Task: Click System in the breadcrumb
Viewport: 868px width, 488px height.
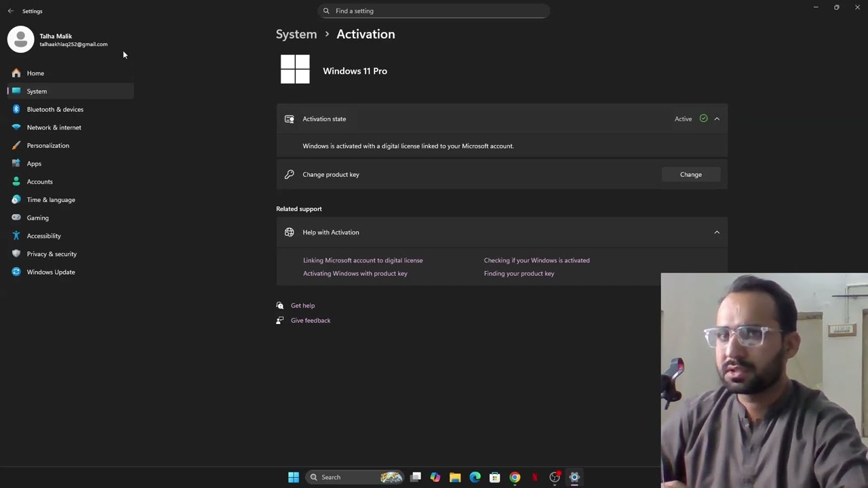Action: pos(296,34)
